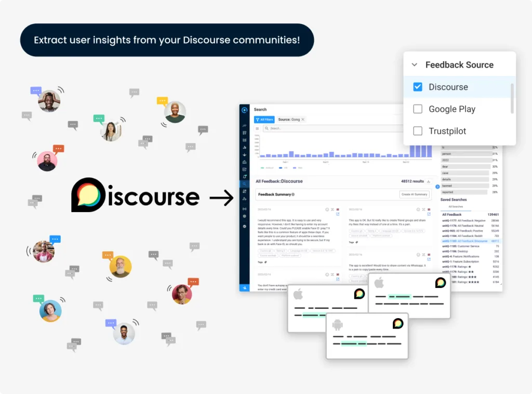Click the downward arrow sidebar icon
The image size is (532, 394).
(244, 155)
